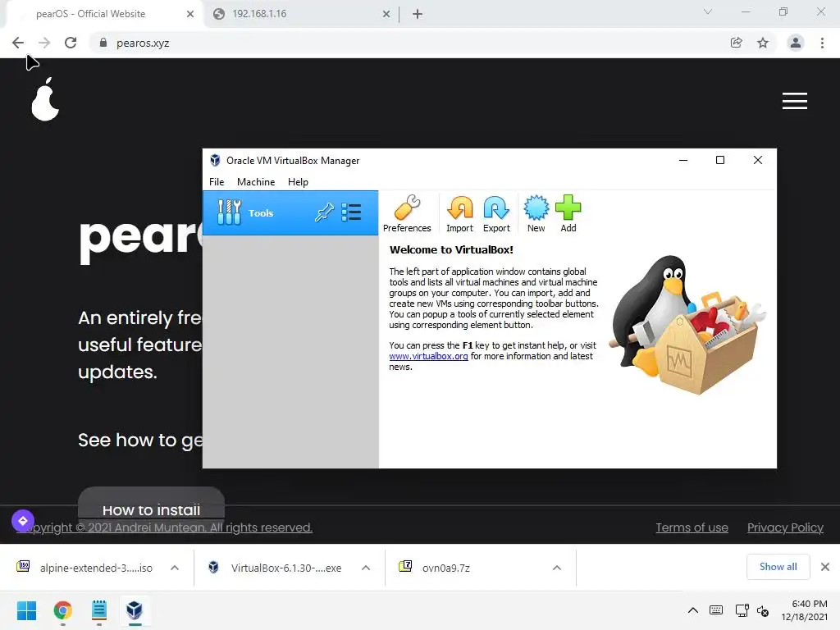
Task: Expand options for VirtualBox exe download
Action: coord(366,568)
